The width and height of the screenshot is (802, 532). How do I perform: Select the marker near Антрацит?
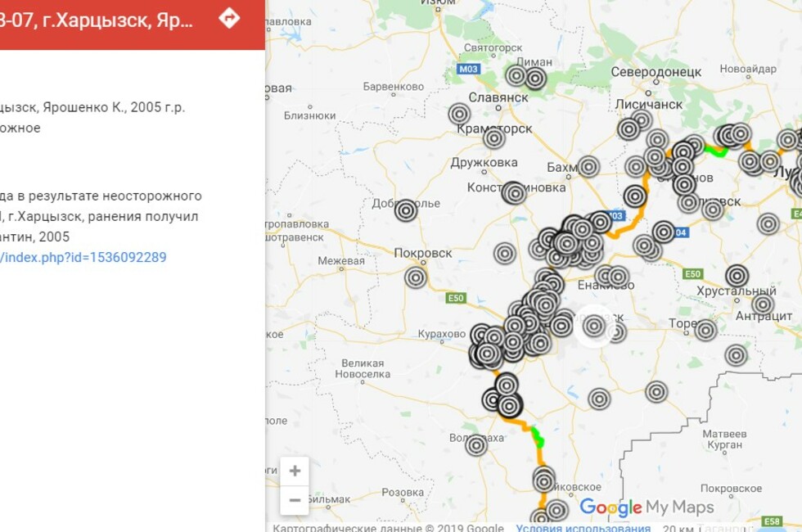point(763,304)
